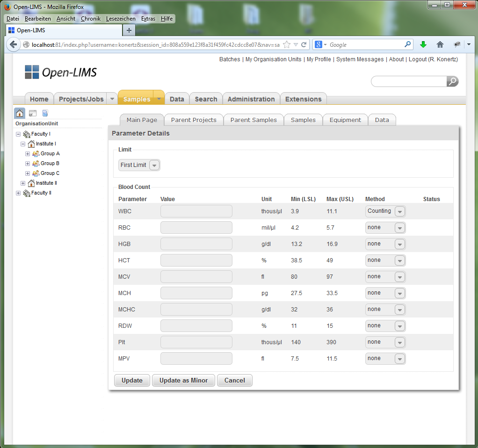Click the Group B users icon
This screenshot has height=448, width=478.
pos(36,163)
